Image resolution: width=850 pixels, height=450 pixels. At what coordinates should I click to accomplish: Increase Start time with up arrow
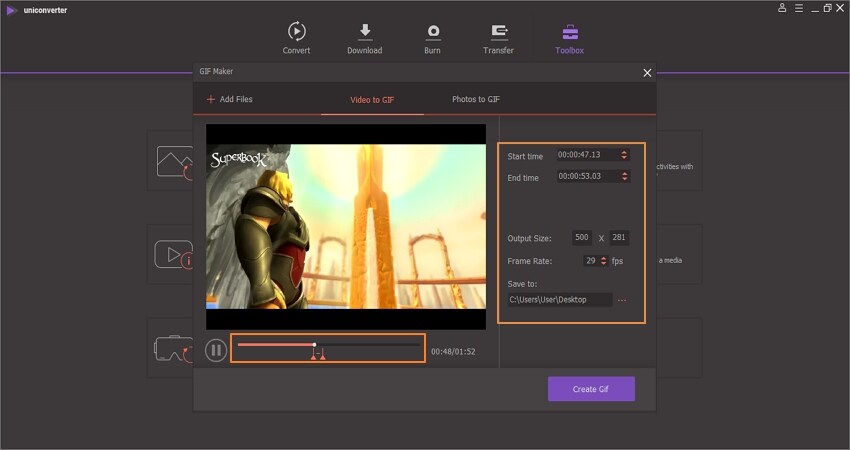point(624,152)
